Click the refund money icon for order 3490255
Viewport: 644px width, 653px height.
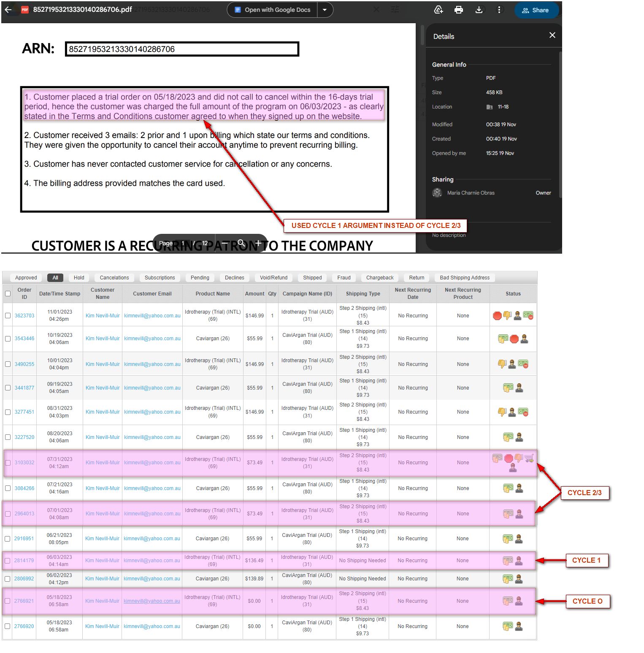[523, 364]
